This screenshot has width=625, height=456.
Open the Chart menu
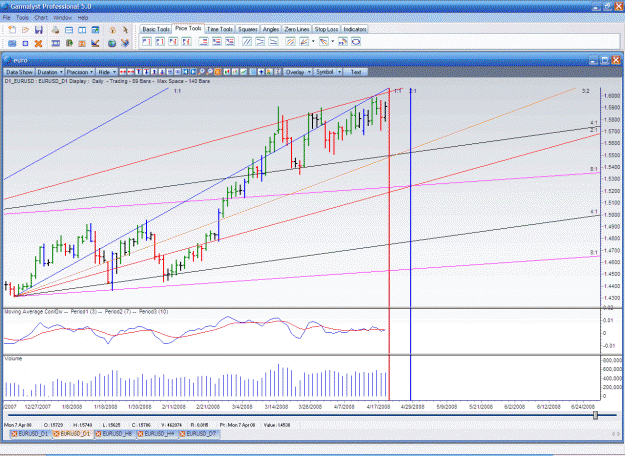41,18
